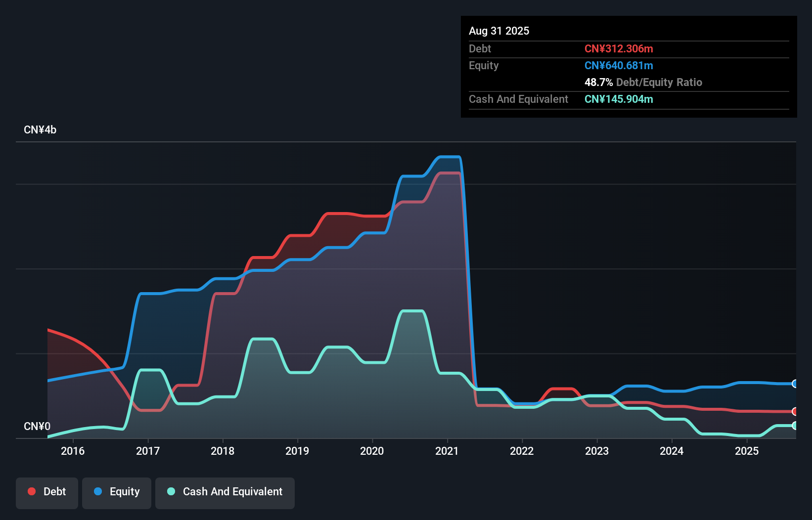The height and width of the screenshot is (520, 812).
Task: Click the red Debt legend dot
Action: click(32, 491)
